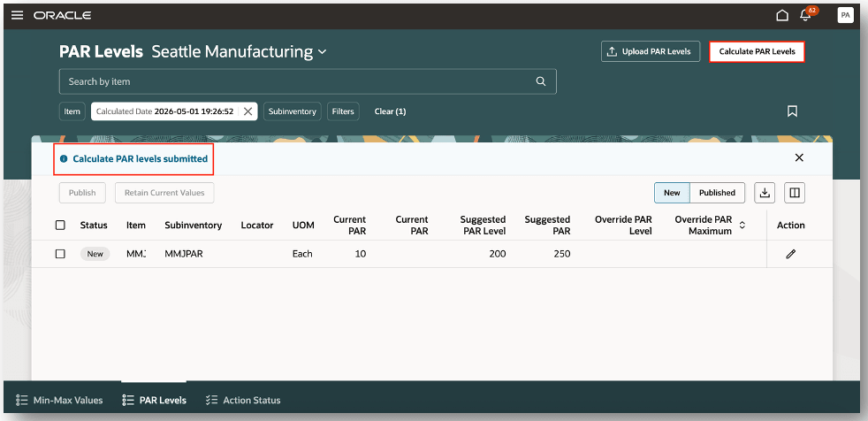Image resolution: width=868 pixels, height=421 pixels.
Task: Click the Override PAR Level column header
Action: click(x=623, y=226)
